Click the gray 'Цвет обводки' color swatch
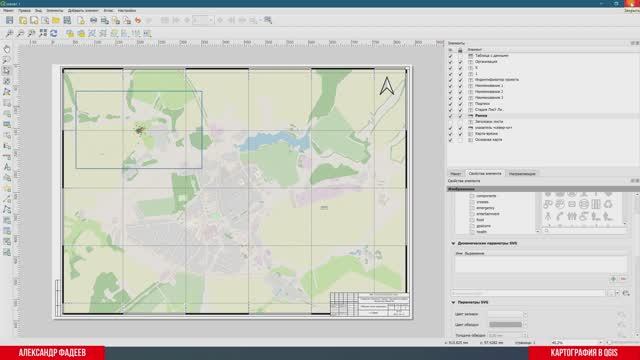640x360 pixels. tap(505, 324)
